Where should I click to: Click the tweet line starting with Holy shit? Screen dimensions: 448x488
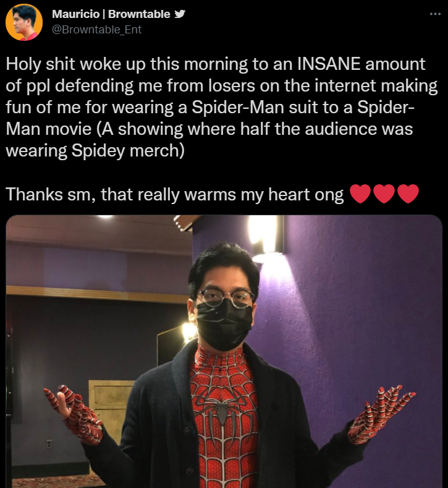tap(215, 64)
